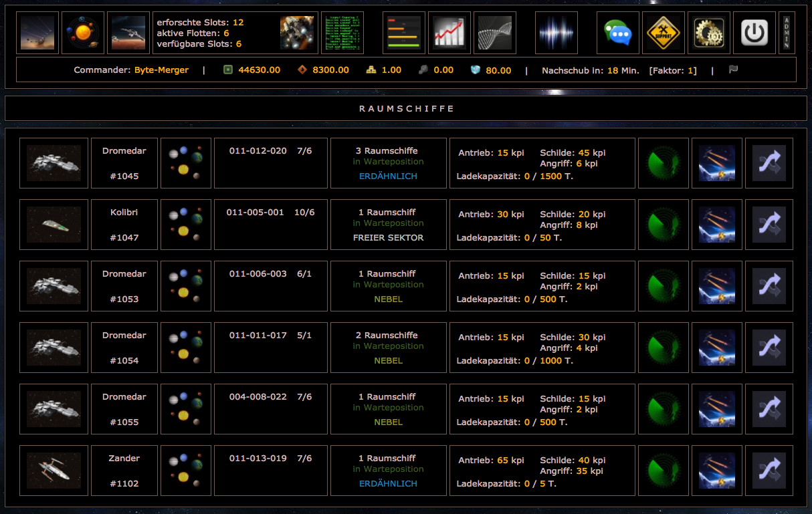
Task: Click the Kolibri #1047 ship name
Action: coord(124,213)
